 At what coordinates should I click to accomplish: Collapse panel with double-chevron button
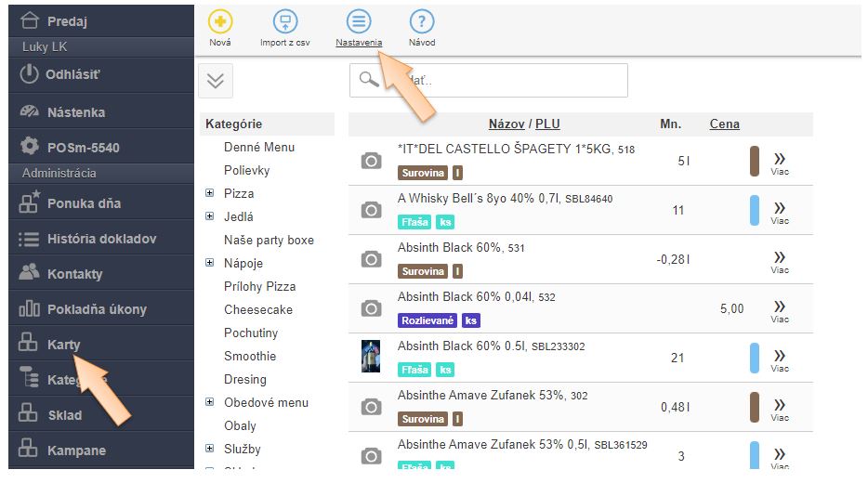[x=216, y=81]
